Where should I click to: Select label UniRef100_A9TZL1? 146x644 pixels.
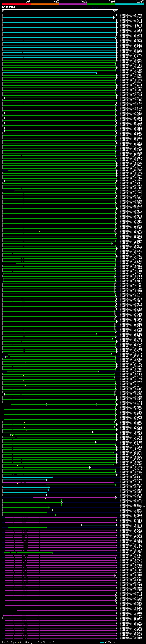point(131,65)
